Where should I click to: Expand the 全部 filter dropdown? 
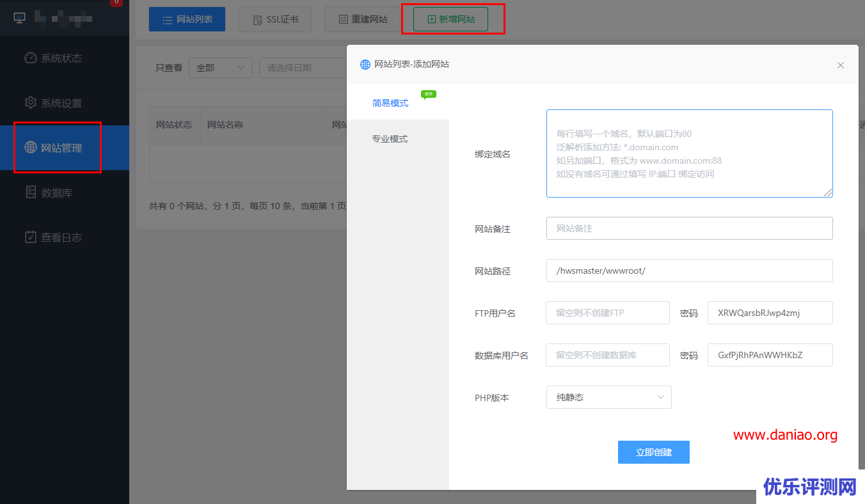(220, 67)
